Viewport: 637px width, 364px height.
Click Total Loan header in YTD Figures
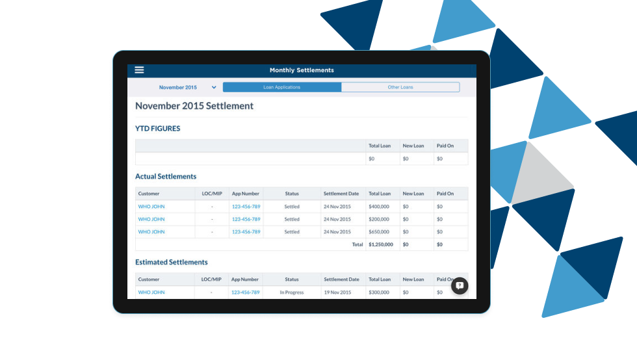point(380,146)
